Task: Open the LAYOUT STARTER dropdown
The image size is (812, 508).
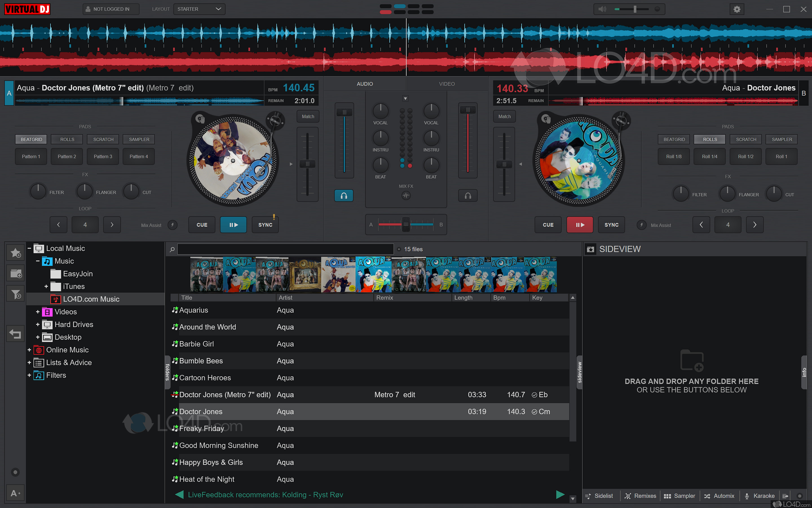Action: click(199, 9)
